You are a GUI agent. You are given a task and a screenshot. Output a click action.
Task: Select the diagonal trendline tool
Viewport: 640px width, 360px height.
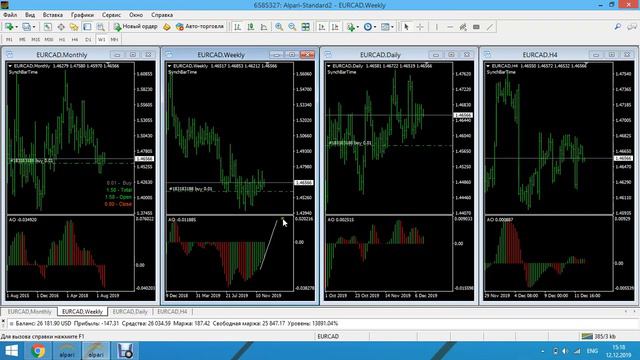490,27
